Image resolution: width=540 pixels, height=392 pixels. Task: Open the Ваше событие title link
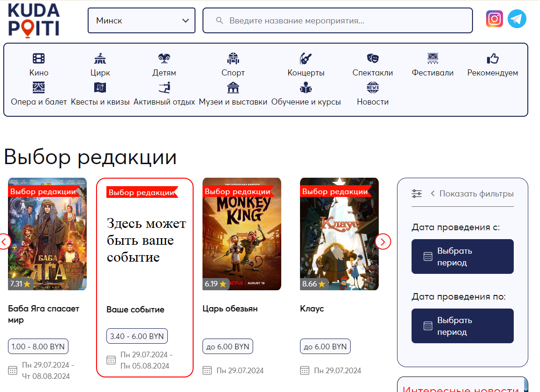pos(135,309)
